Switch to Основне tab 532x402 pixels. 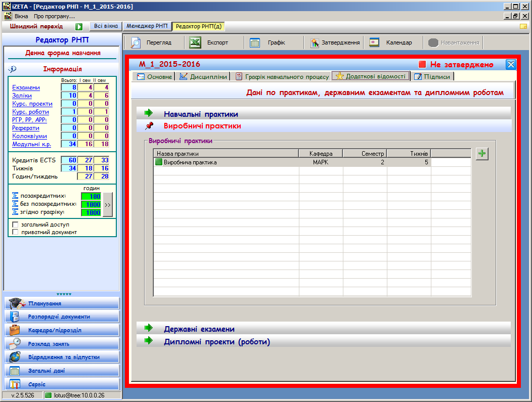[154, 77]
